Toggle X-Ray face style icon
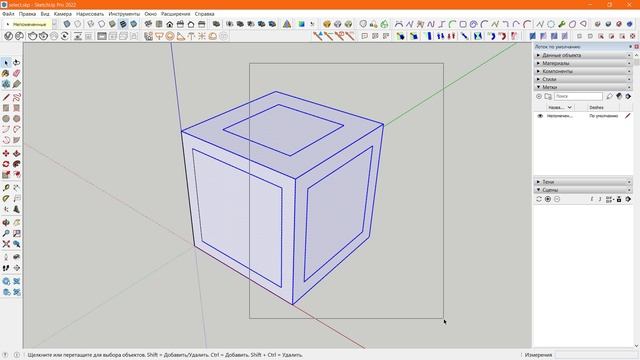Viewport: 640px width, 360px height. 67,24
